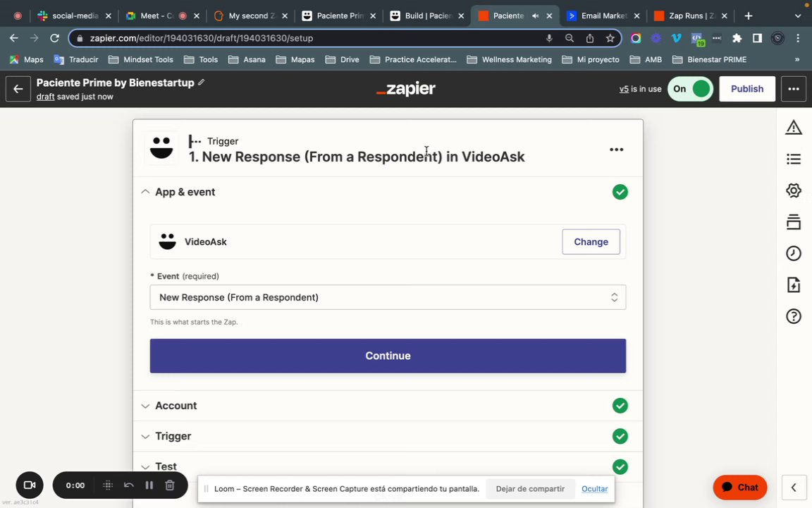The height and width of the screenshot is (508, 812).
Task: Open a new browser tab
Action: click(x=749, y=16)
